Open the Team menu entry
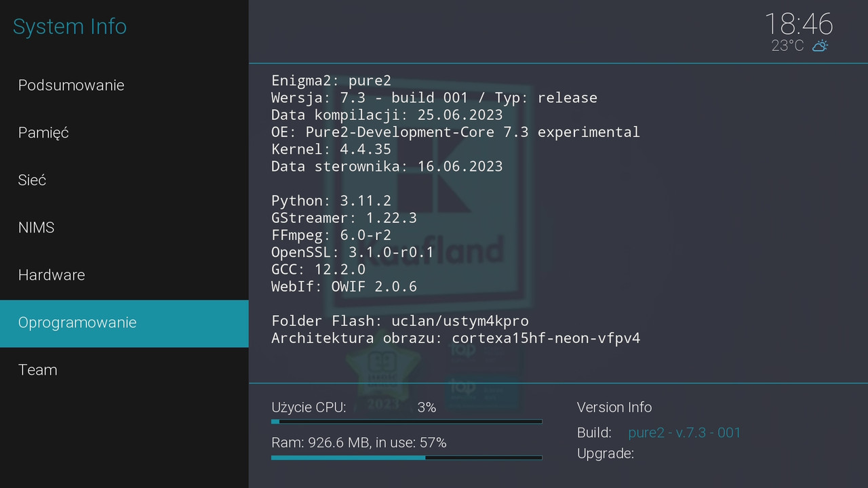Viewport: 868px width, 488px height. [124, 370]
